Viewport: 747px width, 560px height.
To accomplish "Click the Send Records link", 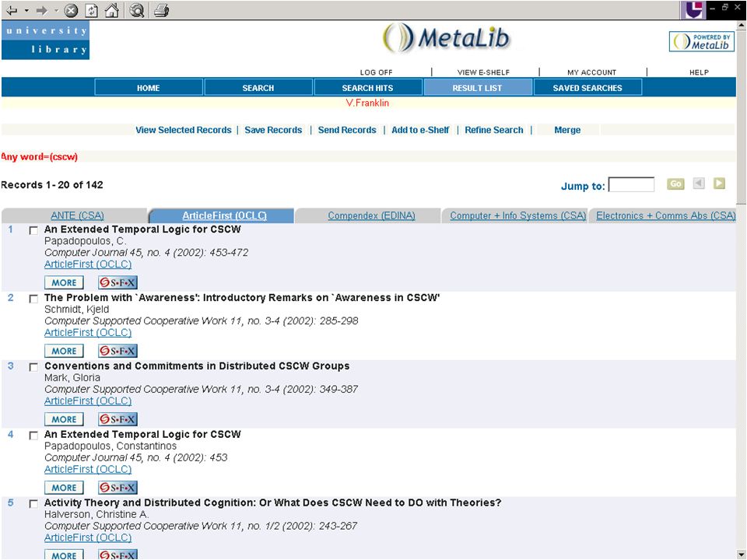I will coord(347,130).
